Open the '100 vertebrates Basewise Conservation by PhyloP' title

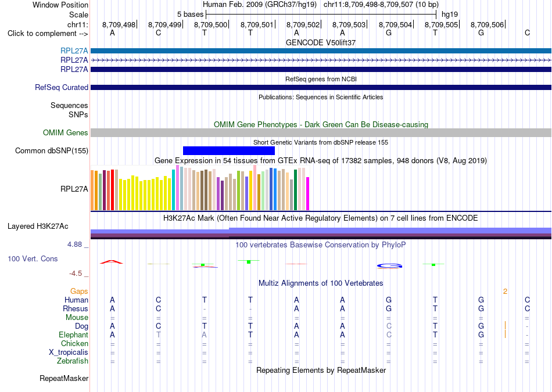click(321, 245)
